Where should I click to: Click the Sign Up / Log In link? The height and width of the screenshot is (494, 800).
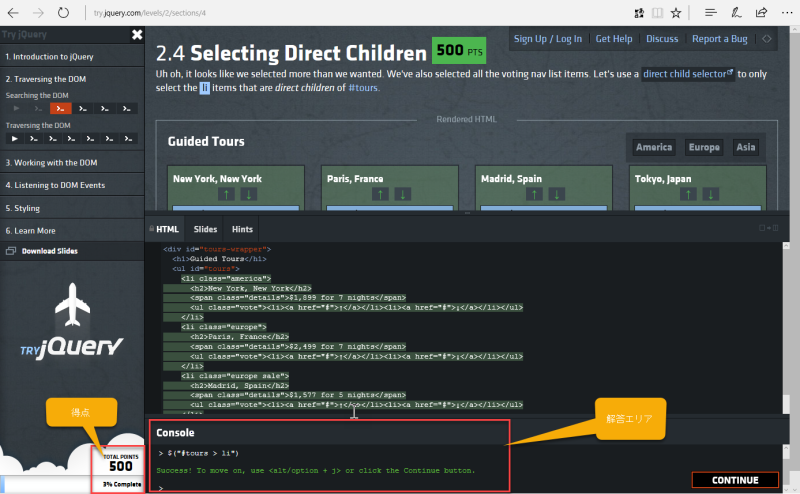click(x=547, y=39)
